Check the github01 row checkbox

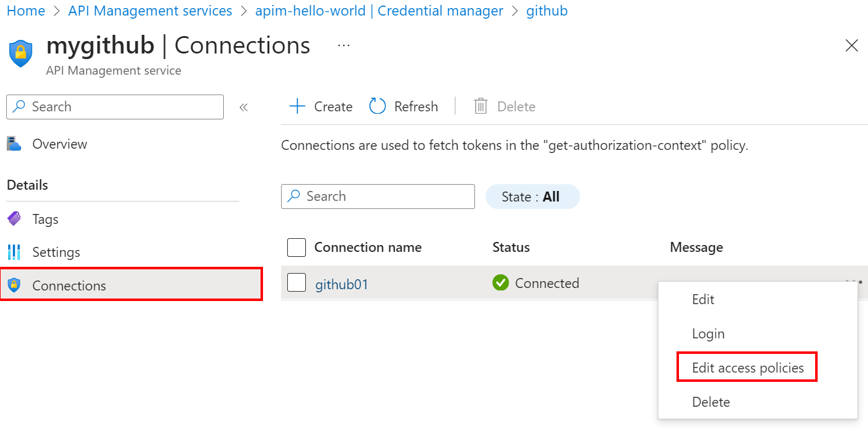tap(297, 283)
